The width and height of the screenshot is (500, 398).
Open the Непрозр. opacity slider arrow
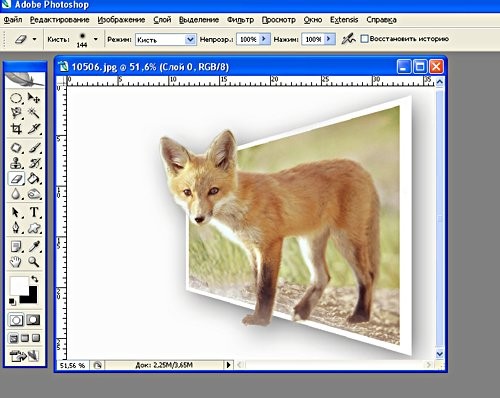(x=264, y=39)
